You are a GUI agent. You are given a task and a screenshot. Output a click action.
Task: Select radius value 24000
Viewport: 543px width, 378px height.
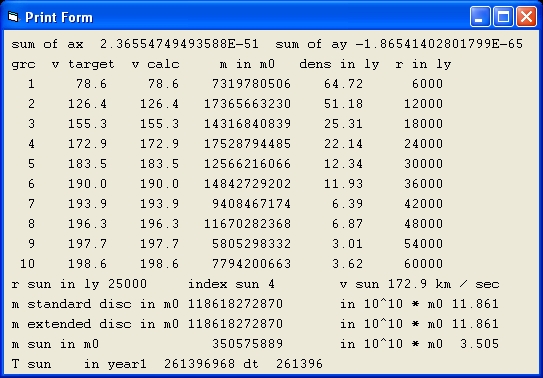(424, 144)
